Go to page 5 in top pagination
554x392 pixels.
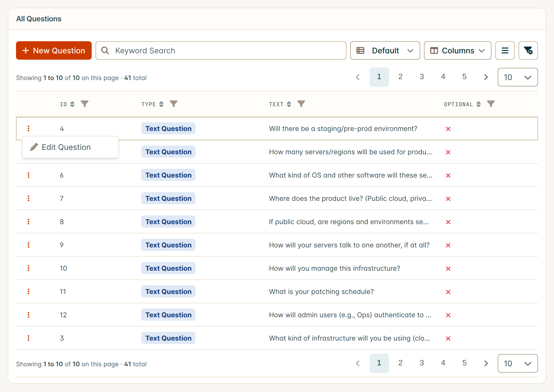(464, 77)
